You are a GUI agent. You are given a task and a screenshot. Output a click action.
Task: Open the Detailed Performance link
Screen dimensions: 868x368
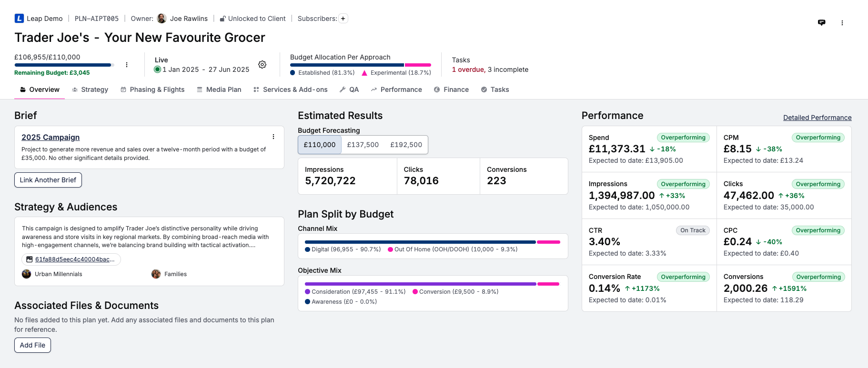pyautogui.click(x=817, y=118)
